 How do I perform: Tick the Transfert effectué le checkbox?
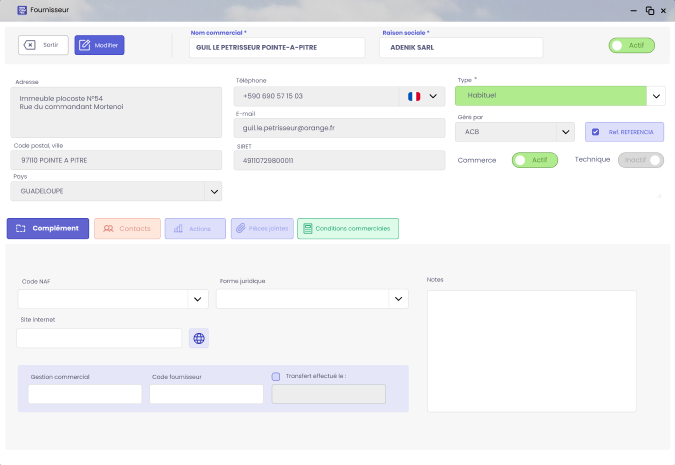tap(276, 377)
